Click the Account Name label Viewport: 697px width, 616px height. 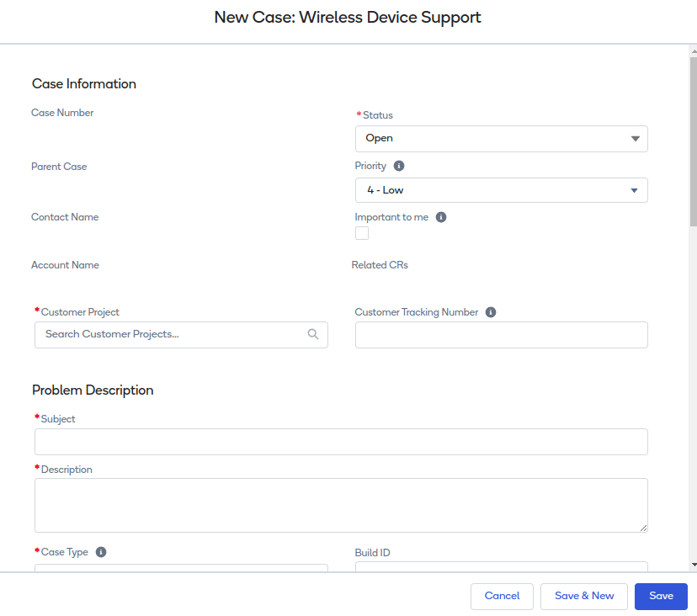(x=65, y=265)
